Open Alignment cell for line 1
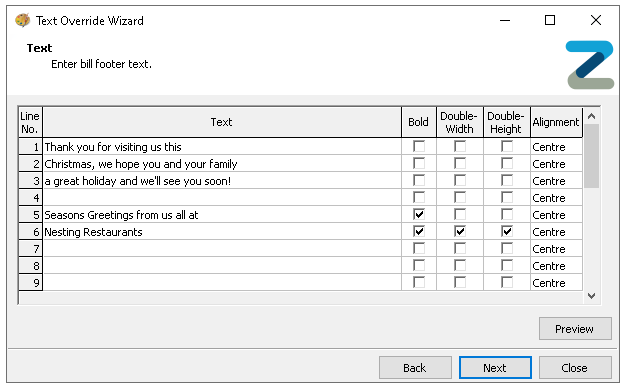622x385 pixels. (x=556, y=147)
